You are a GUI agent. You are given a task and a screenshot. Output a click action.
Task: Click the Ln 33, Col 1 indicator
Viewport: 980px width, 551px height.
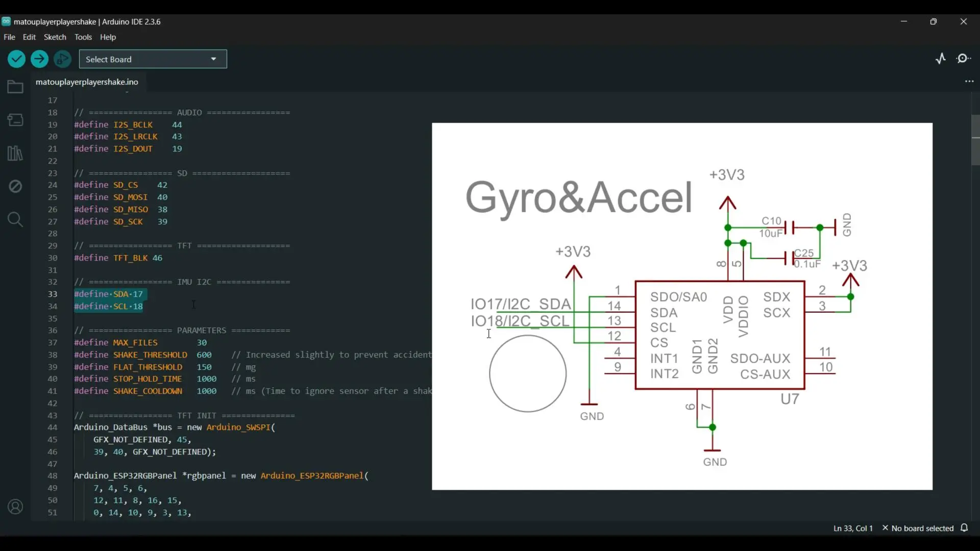click(x=853, y=528)
